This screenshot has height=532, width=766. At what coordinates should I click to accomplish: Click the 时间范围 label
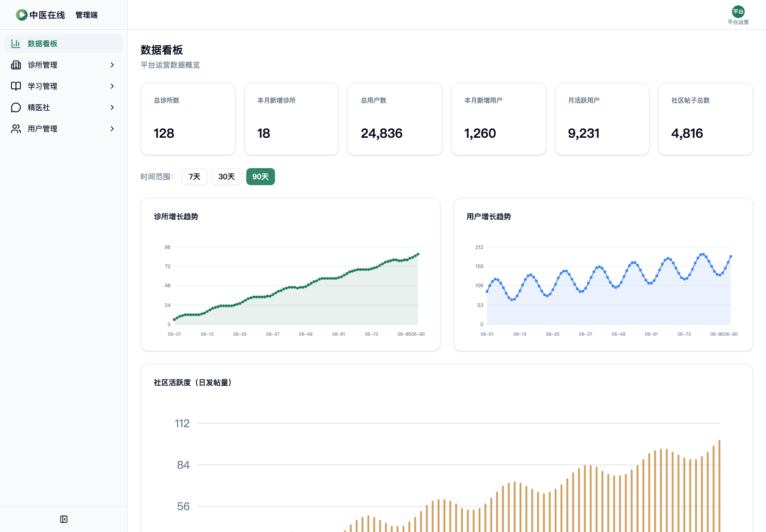click(x=157, y=177)
